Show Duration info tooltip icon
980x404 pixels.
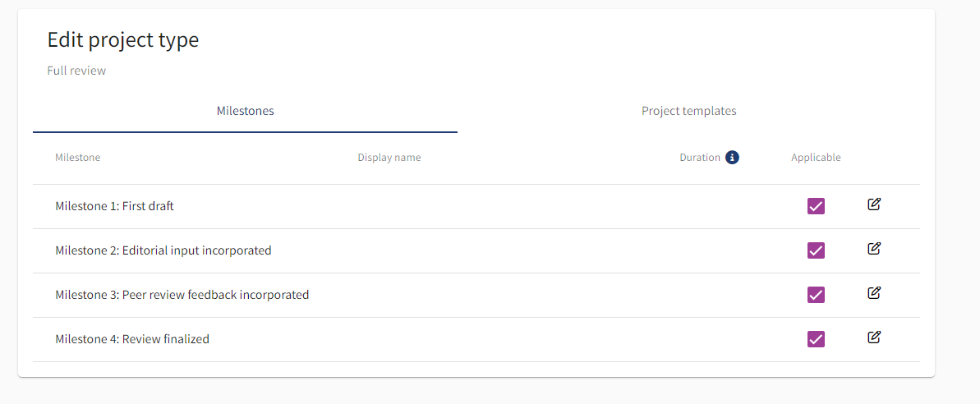pyautogui.click(x=732, y=158)
